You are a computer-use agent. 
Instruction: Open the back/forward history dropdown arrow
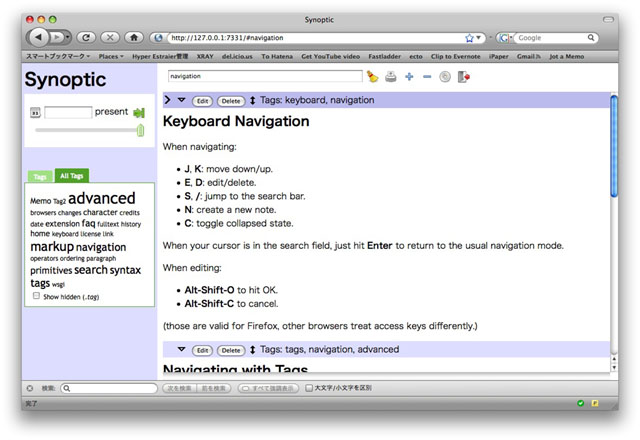point(67,38)
